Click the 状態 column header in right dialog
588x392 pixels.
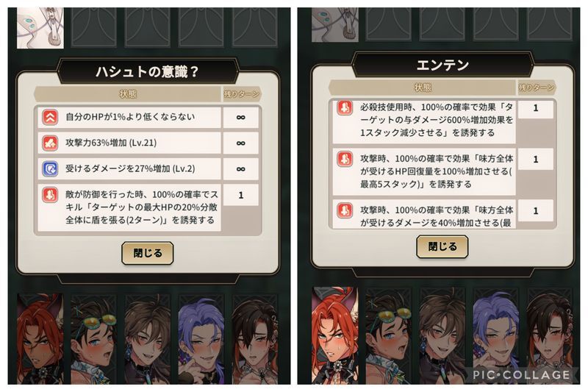(x=422, y=88)
